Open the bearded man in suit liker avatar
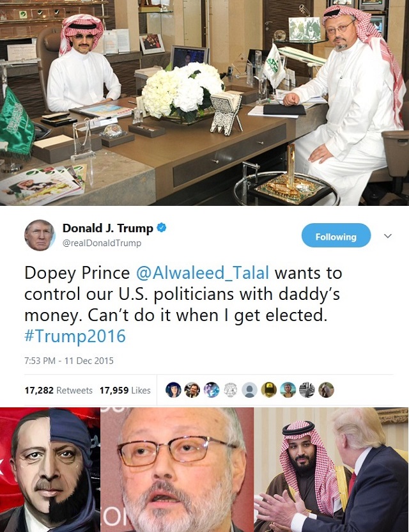Screen dimensions: 409x532 (x=192, y=390)
